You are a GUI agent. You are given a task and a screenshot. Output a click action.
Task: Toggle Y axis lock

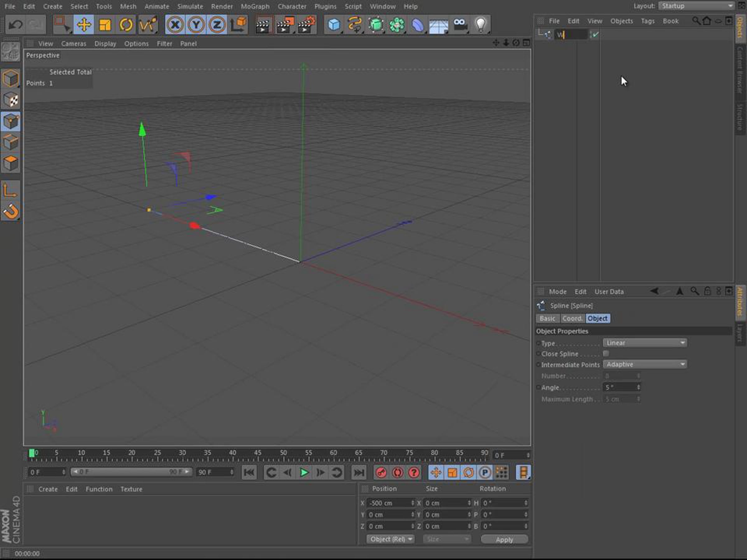point(196,25)
